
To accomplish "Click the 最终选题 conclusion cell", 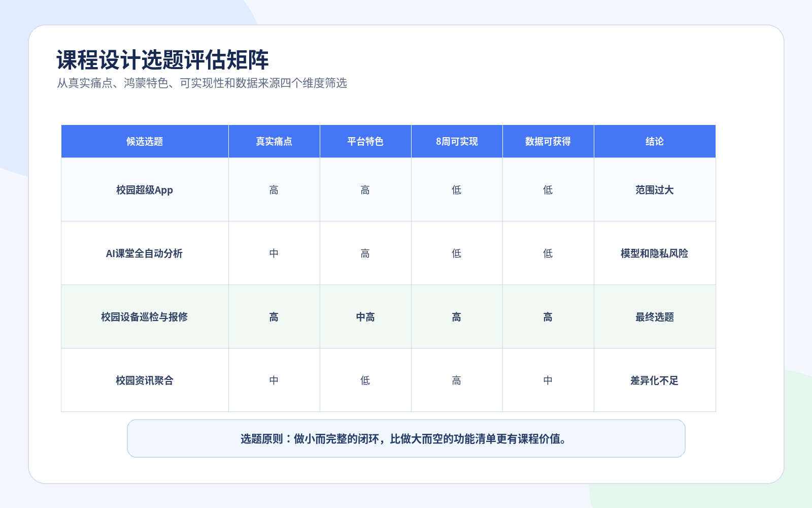I will pyautogui.click(x=655, y=317).
